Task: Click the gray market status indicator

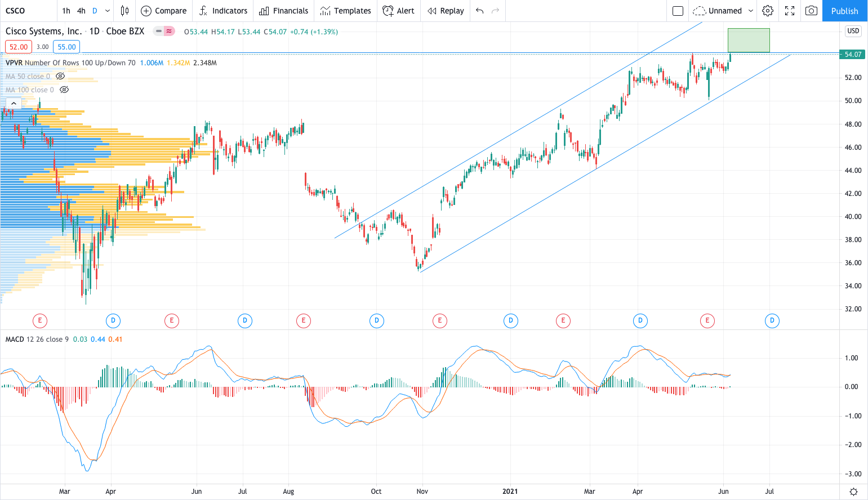Action: [x=159, y=32]
